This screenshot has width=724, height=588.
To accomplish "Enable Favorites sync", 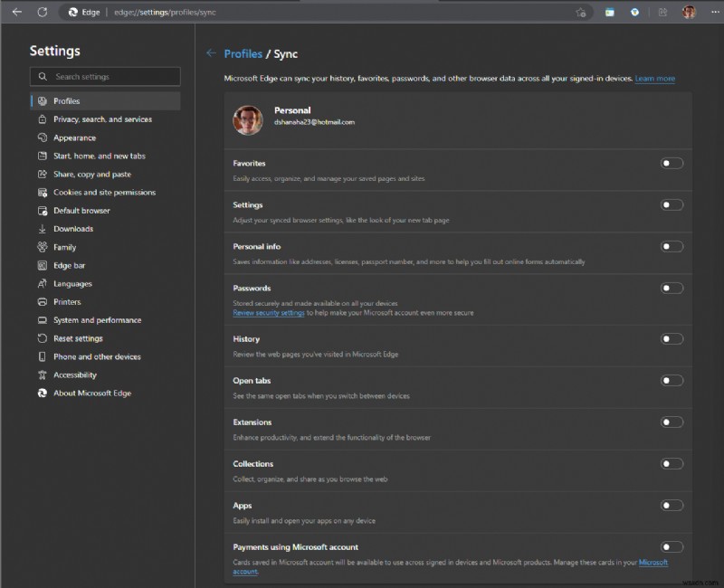I will (672, 163).
